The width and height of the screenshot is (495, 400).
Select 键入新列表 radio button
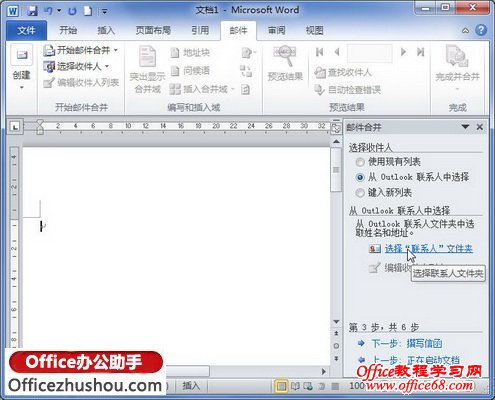360,193
